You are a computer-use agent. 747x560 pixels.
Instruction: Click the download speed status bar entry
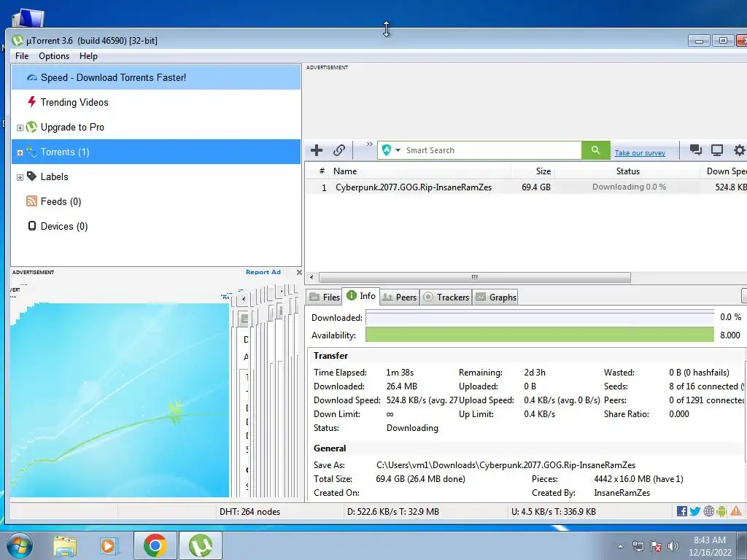pyautogui.click(x=393, y=512)
